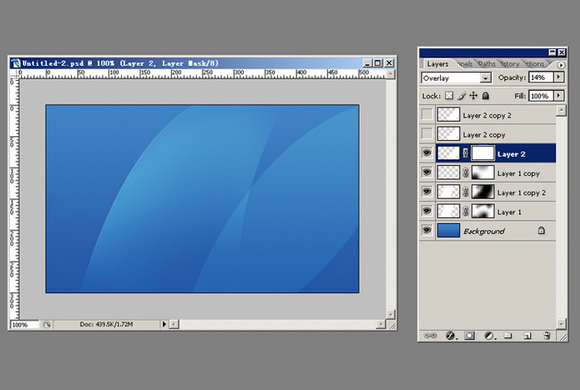Switch to the Actions tab

(x=535, y=64)
